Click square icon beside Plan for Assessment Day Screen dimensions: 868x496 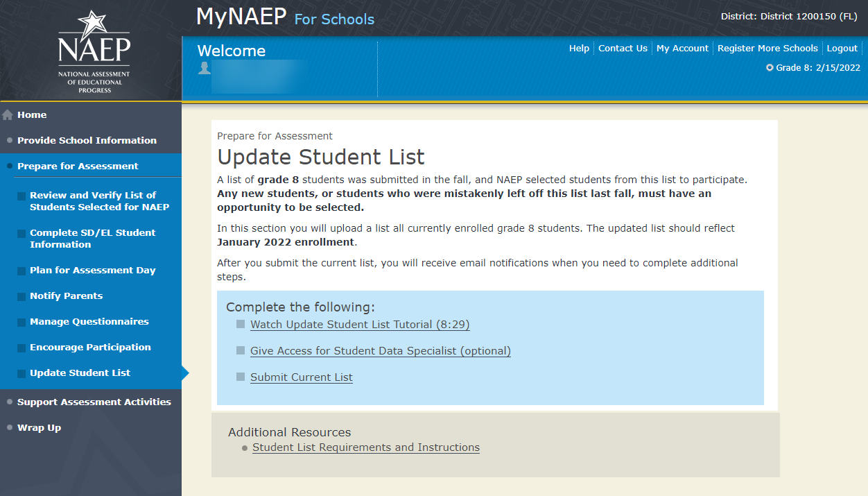[22, 271]
